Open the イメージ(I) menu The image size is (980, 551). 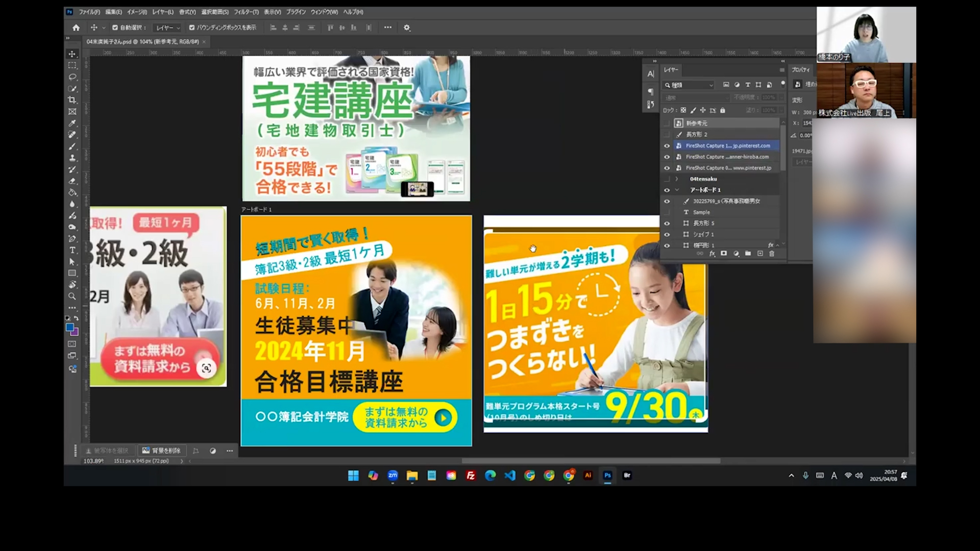pyautogui.click(x=137, y=12)
